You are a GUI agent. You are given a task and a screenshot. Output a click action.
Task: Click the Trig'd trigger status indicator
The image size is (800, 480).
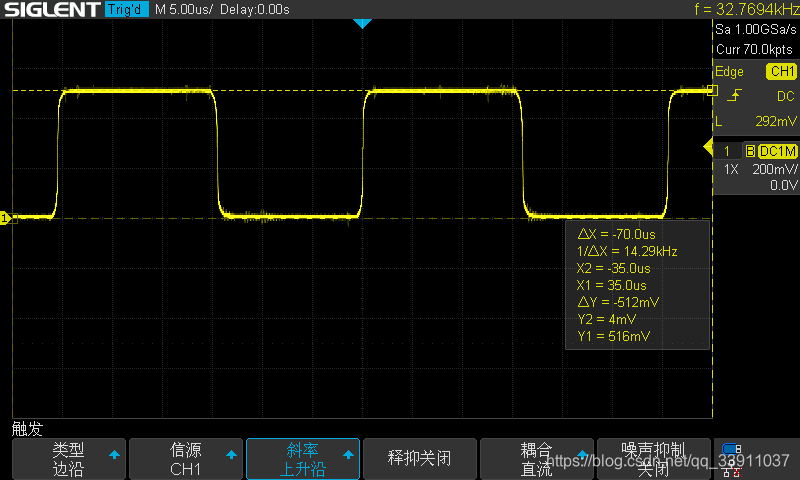coord(127,9)
